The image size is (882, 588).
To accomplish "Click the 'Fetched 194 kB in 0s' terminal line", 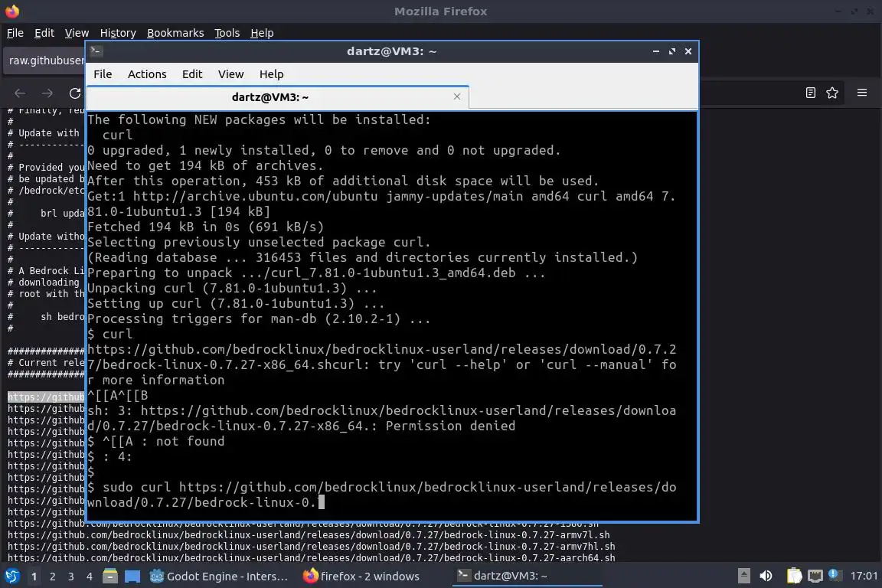I will [x=205, y=227].
